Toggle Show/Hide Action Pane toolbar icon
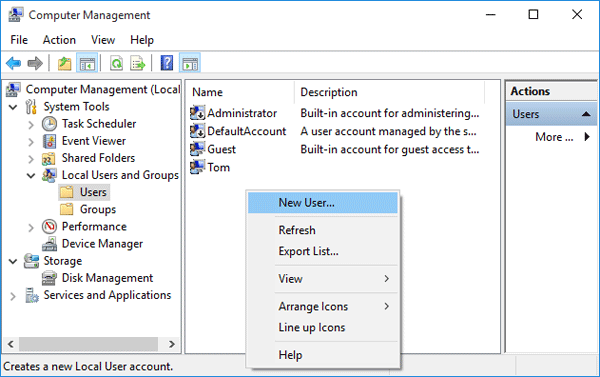The image size is (600, 377). [x=190, y=63]
